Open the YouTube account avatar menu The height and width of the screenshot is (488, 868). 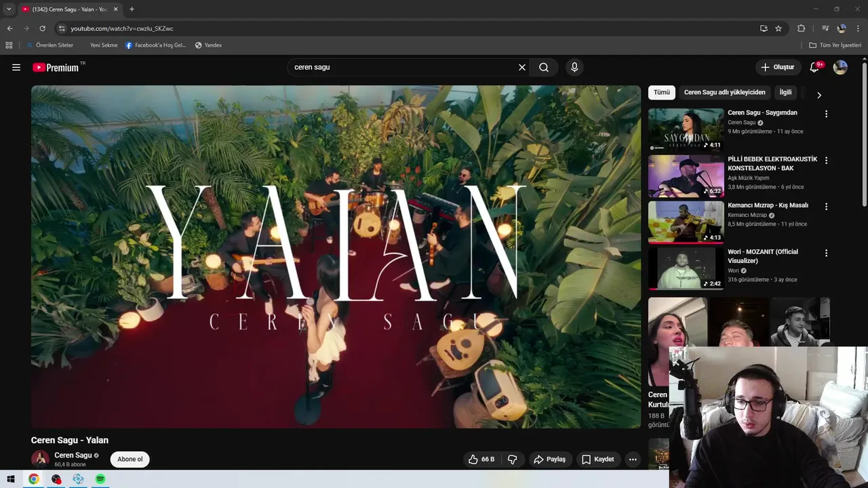click(840, 67)
